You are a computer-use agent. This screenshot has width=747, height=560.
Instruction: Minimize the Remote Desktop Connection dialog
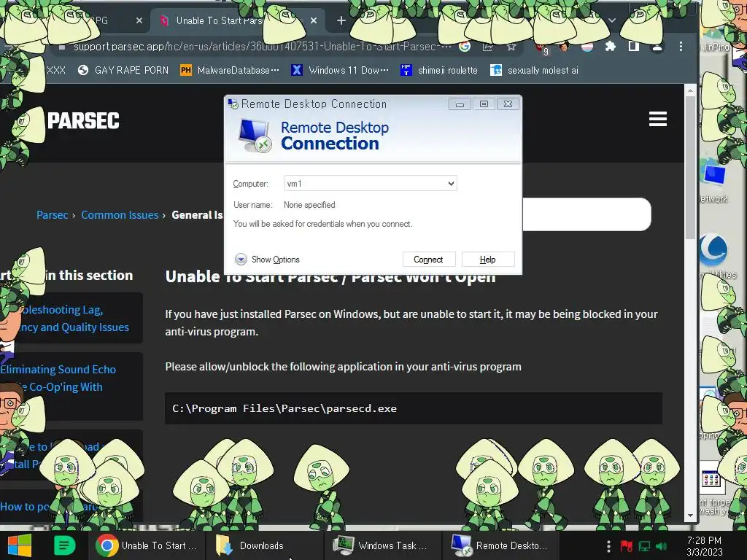click(x=460, y=104)
